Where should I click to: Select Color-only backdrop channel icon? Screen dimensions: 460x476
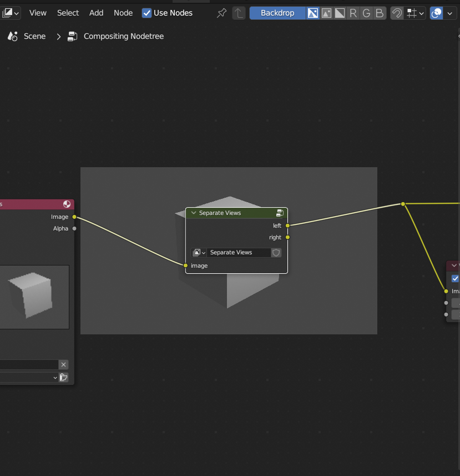[326, 13]
